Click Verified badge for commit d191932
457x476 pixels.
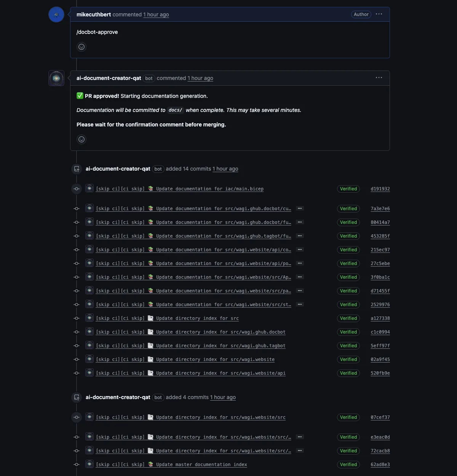pos(348,189)
